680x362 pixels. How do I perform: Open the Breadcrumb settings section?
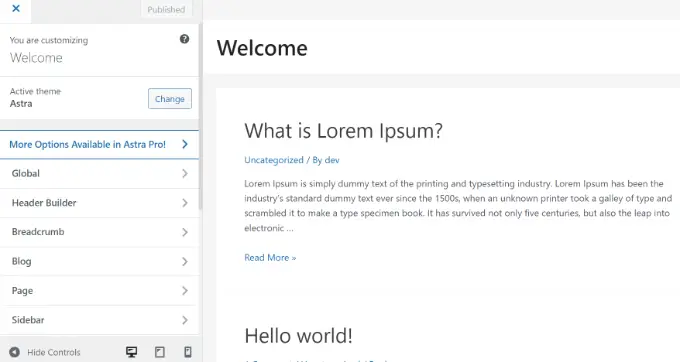[99, 232]
